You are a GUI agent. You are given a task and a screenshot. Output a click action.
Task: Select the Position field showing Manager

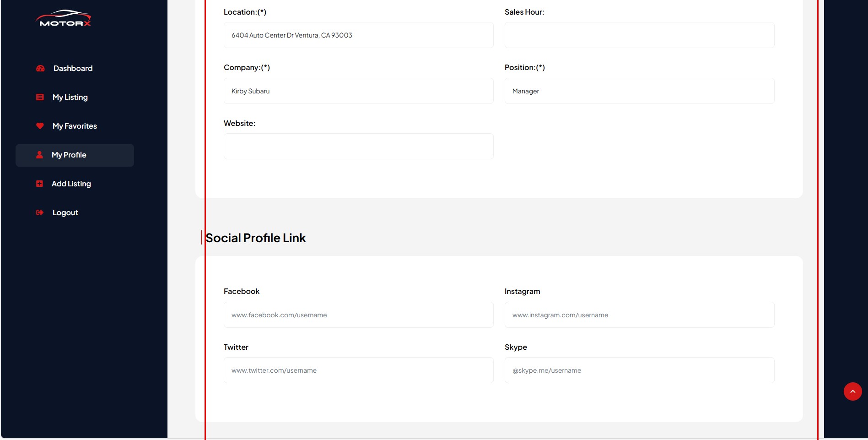click(x=639, y=91)
